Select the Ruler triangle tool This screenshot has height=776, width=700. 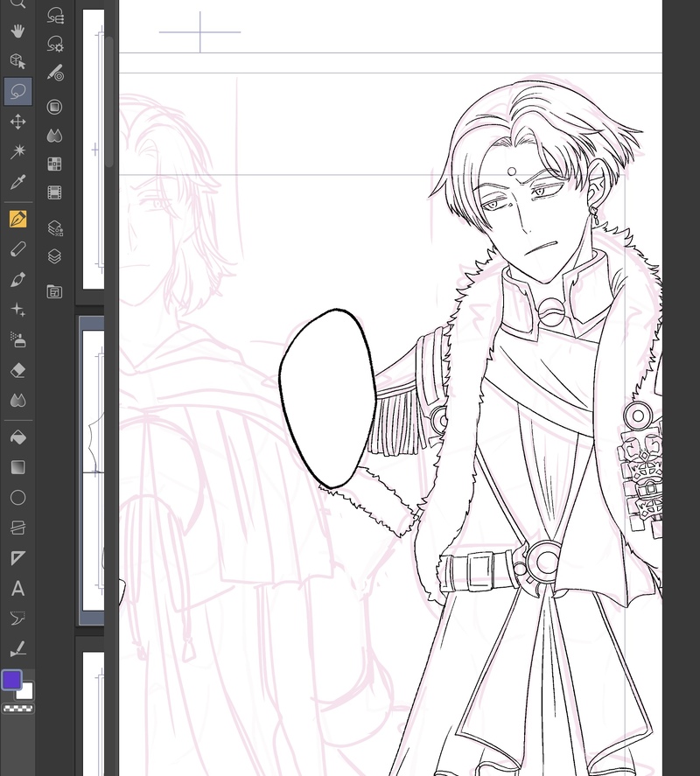pos(17,558)
